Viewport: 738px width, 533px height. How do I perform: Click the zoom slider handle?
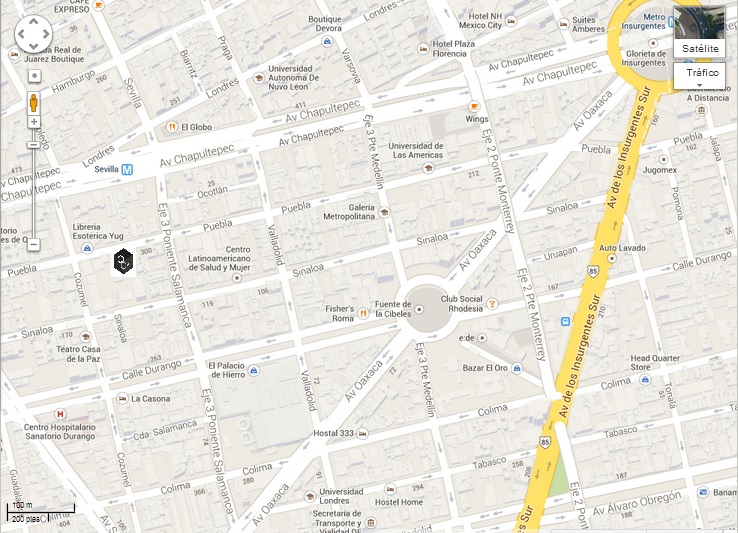coord(33,145)
